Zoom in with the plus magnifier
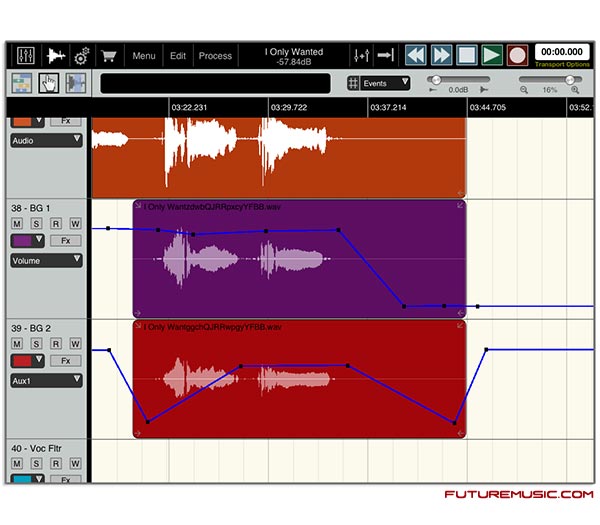This screenshot has width=600, height=525. (x=575, y=90)
